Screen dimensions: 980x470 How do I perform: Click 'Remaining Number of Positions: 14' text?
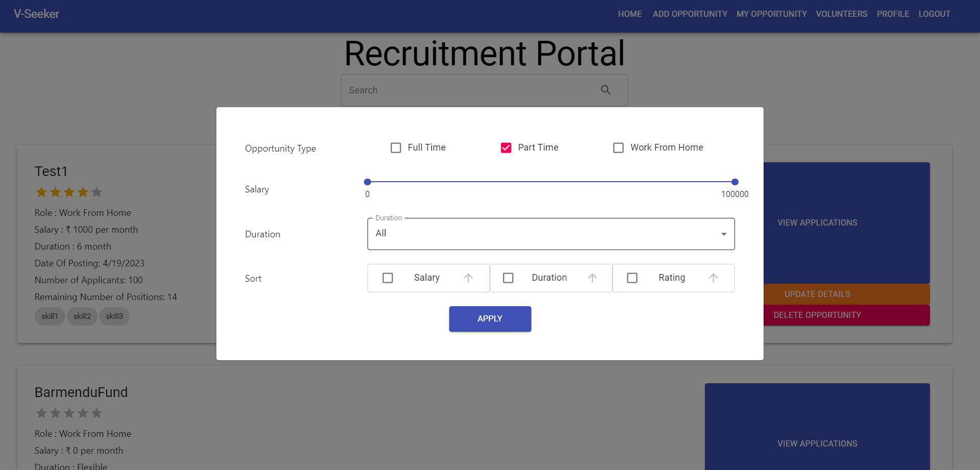pyautogui.click(x=106, y=297)
